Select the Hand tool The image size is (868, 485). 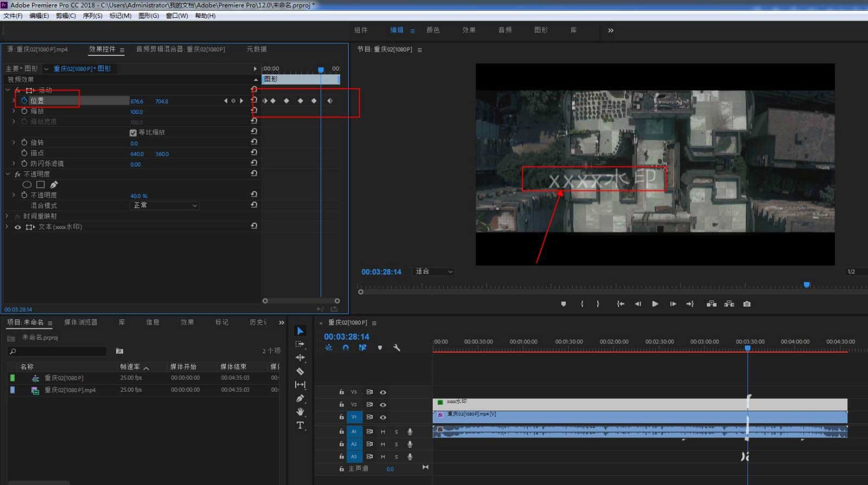click(x=300, y=412)
